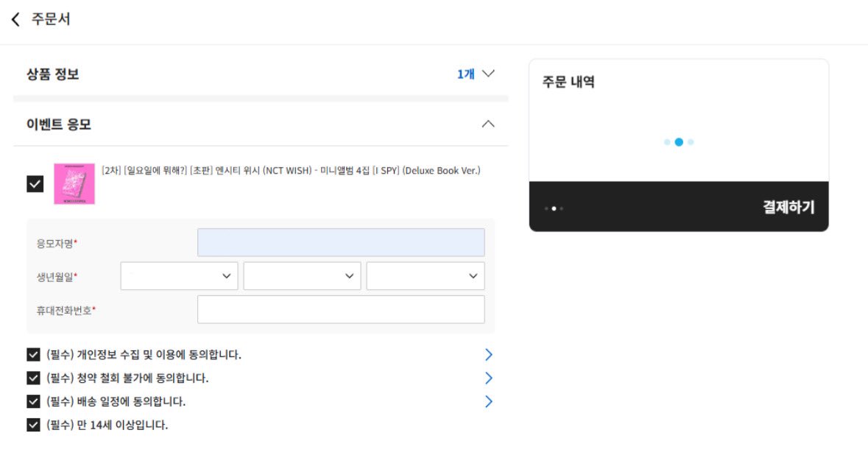Click the NCT WISH I SPY product title
The image size is (868, 458).
292,171
